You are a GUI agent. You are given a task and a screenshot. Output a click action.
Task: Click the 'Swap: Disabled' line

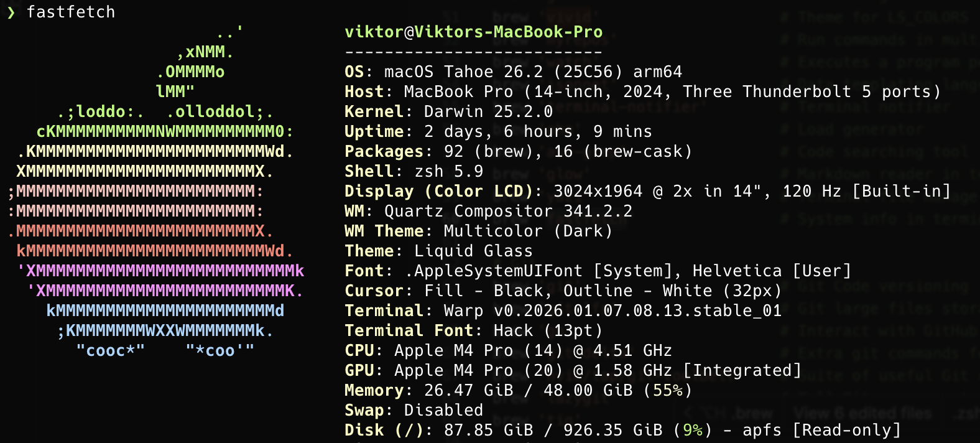(x=414, y=410)
